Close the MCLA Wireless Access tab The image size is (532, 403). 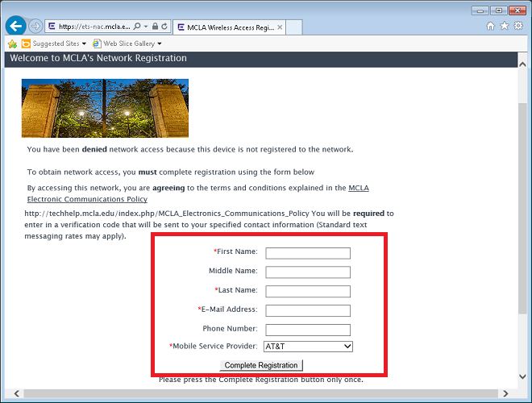pyautogui.click(x=280, y=27)
